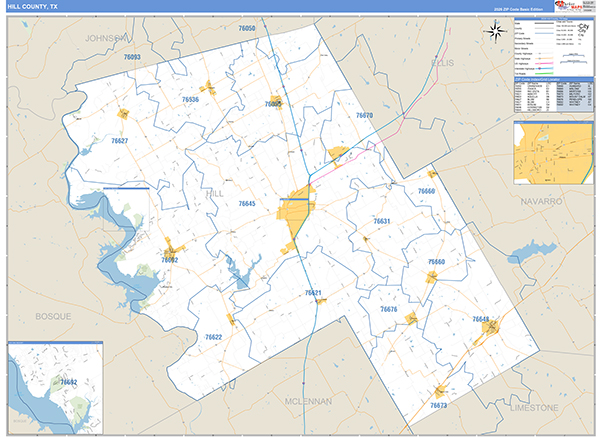Click the lake in Navarro county
600x437 pixels.
(x=532, y=253)
